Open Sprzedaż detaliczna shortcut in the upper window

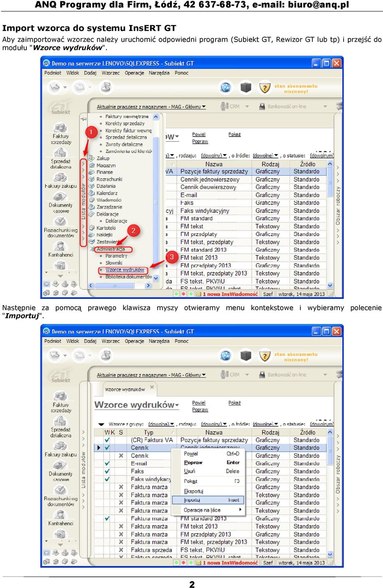pos(61,159)
